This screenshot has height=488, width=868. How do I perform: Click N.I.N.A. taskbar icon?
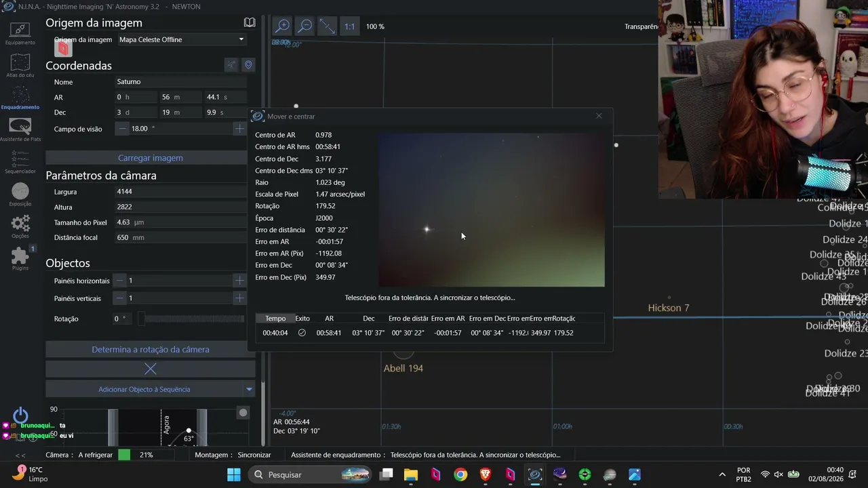[x=535, y=474]
